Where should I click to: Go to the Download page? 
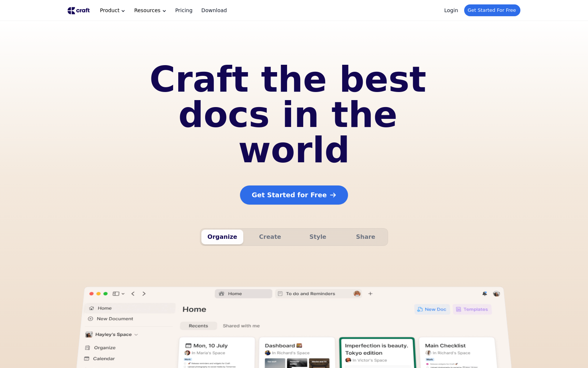[214, 10]
